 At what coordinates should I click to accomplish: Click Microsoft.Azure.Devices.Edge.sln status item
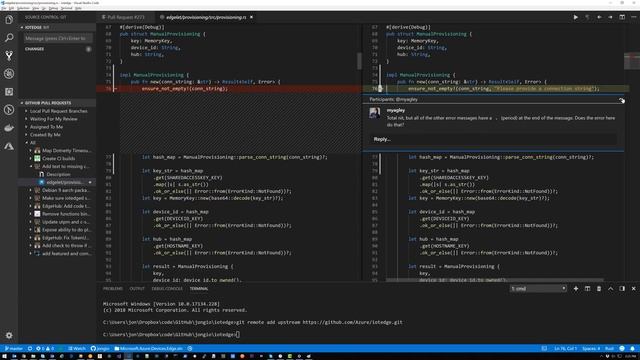(149, 349)
